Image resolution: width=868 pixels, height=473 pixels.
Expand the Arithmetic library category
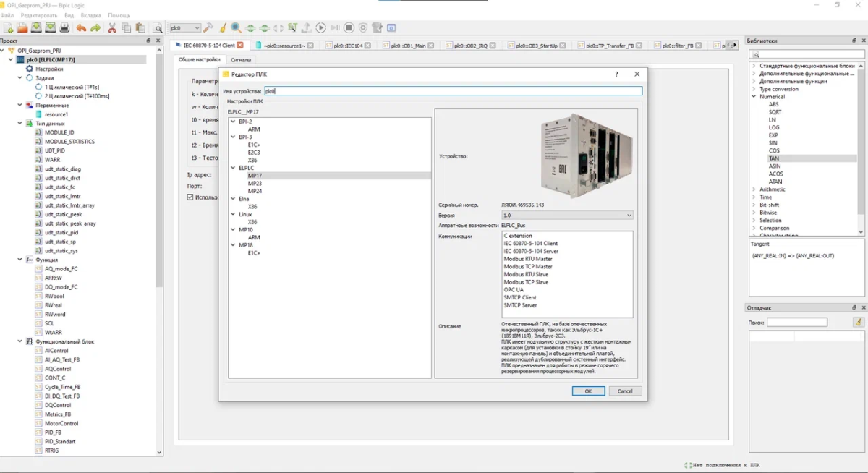point(754,189)
